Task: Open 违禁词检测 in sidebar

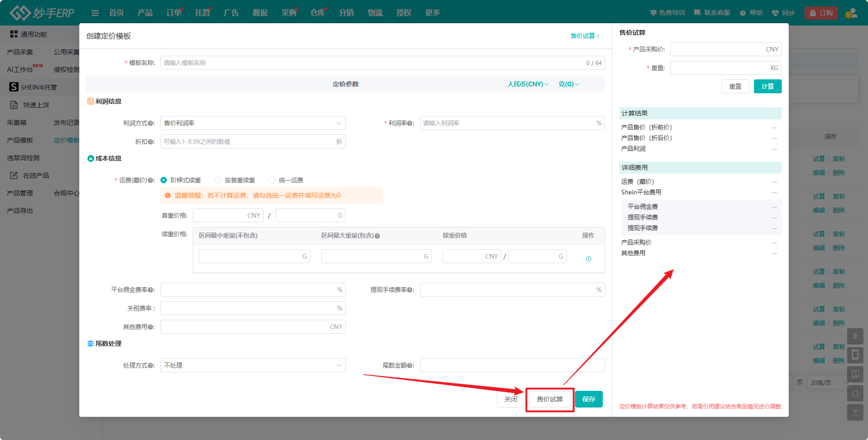Action: pos(23,158)
